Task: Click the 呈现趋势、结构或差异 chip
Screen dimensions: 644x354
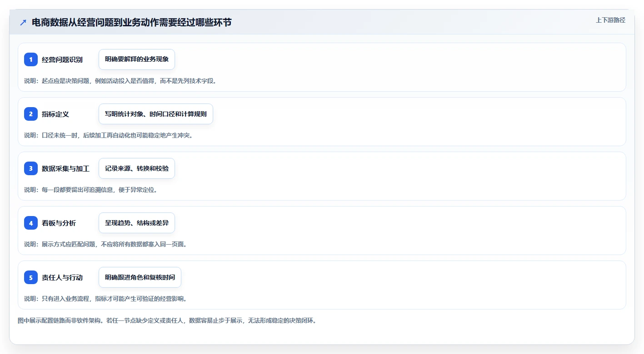Action: (x=137, y=223)
